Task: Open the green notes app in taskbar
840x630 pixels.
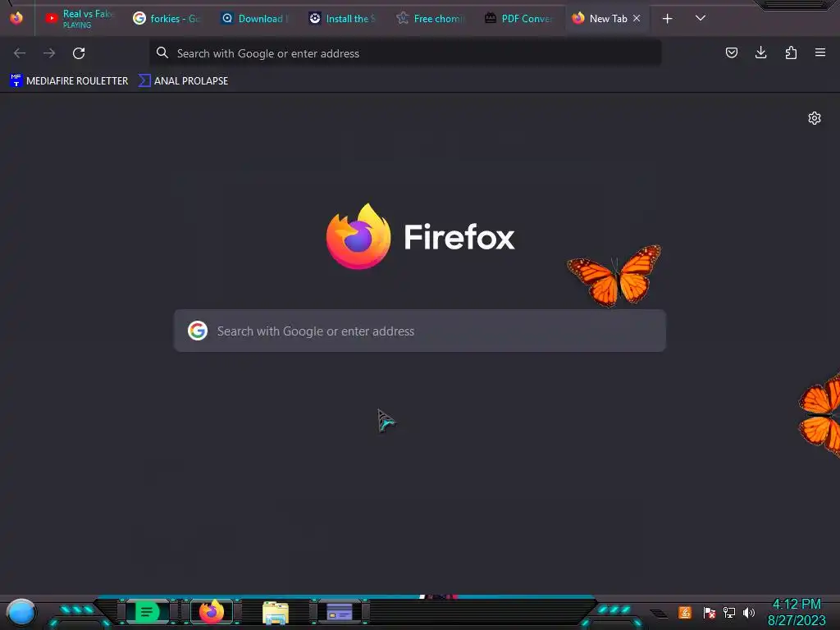Action: (147, 612)
